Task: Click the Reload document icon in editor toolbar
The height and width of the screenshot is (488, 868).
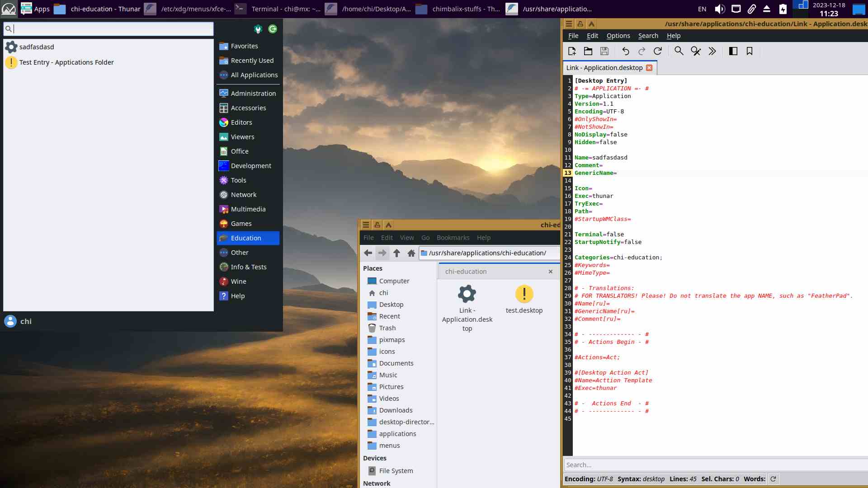Action: click(x=657, y=51)
